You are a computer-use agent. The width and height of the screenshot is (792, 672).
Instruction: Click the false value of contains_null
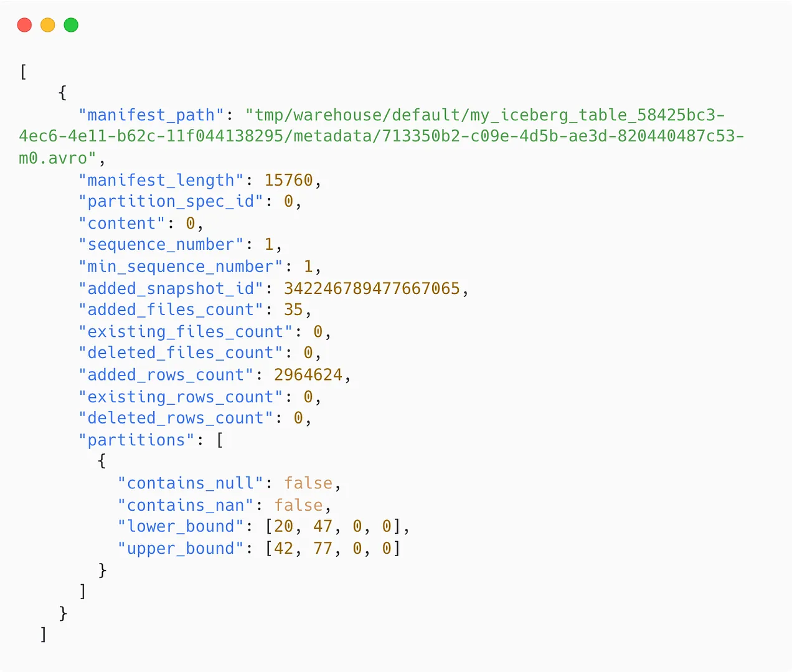308,483
